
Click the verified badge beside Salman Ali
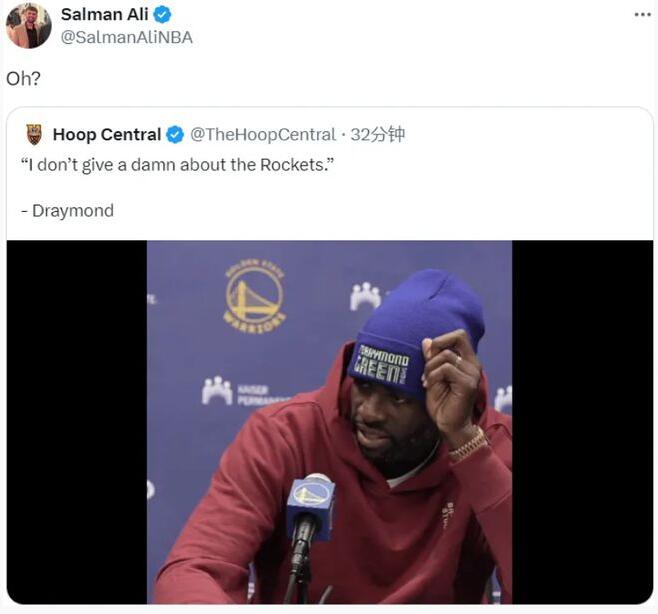[x=162, y=14]
